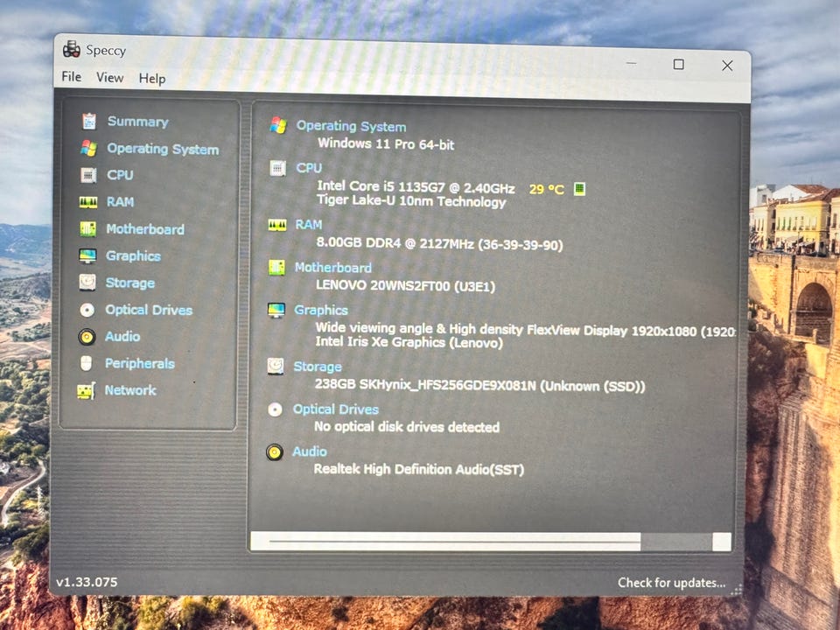Click Tiger Lake-U 10nm Technology text
The image size is (840, 630).
pyautogui.click(x=411, y=201)
